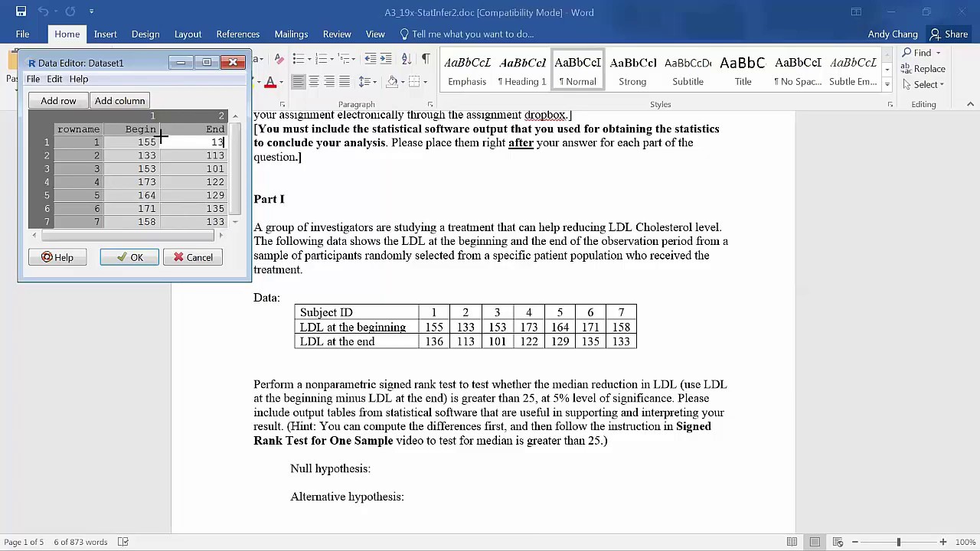Open the Customize Quick Access Toolbar dropdown
The width and height of the screenshot is (980, 551).
(91, 11)
